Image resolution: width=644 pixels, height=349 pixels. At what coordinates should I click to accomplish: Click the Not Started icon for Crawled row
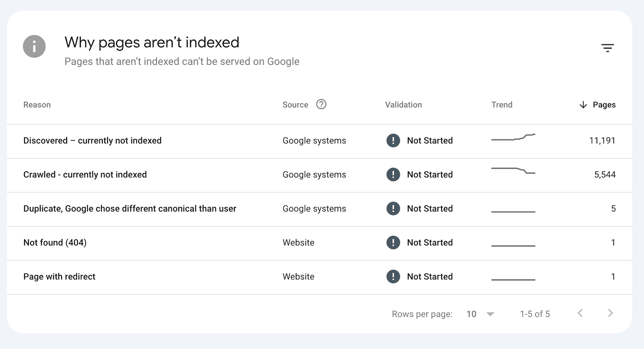[x=393, y=174]
